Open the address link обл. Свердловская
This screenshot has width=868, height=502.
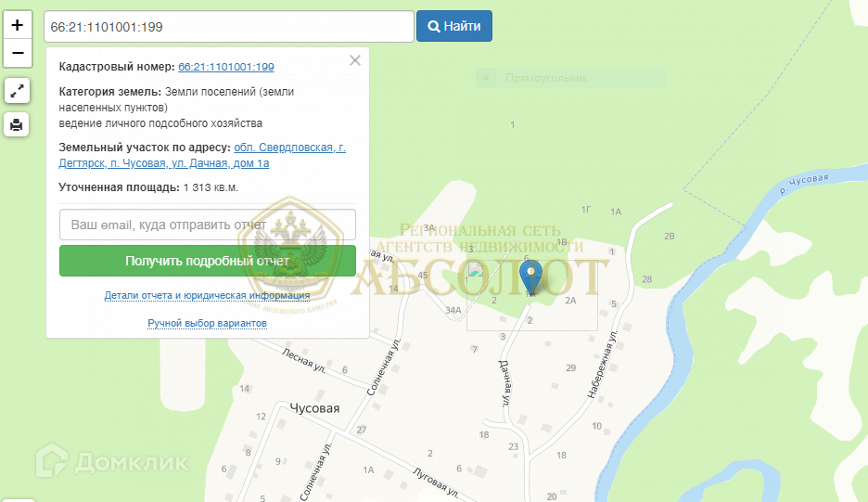[x=202, y=155]
